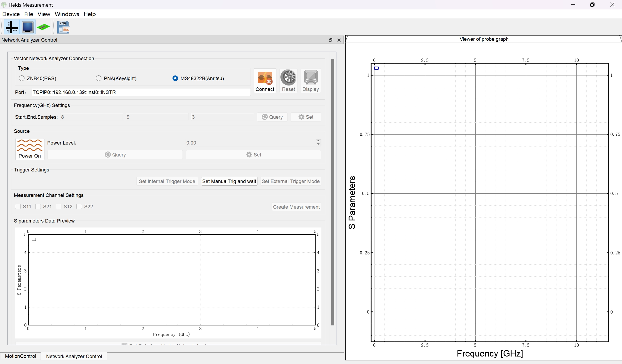Open the Windows menu
Viewport: 622px width, 364px height.
(67, 14)
